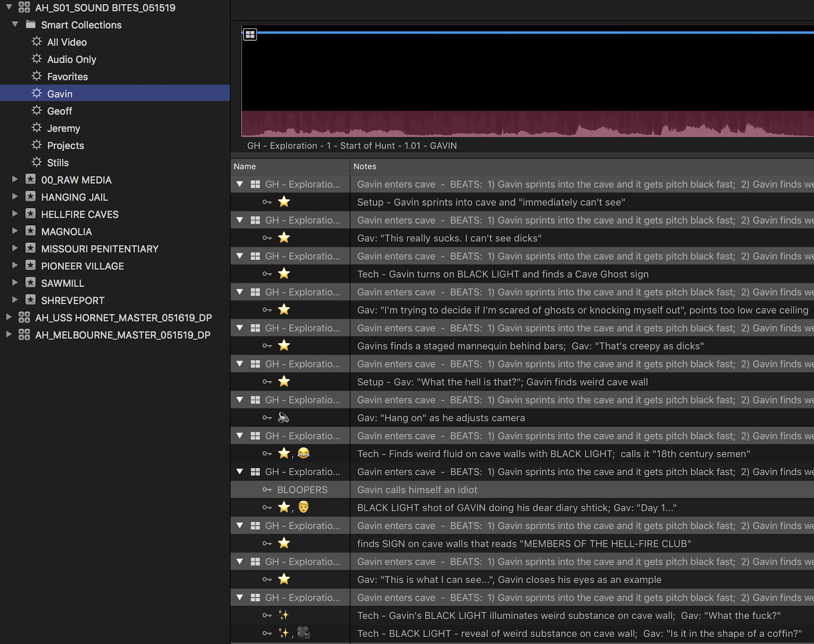Click the Favorites smart collection gear icon
Viewport: 814px width, 644px height.
click(x=37, y=76)
